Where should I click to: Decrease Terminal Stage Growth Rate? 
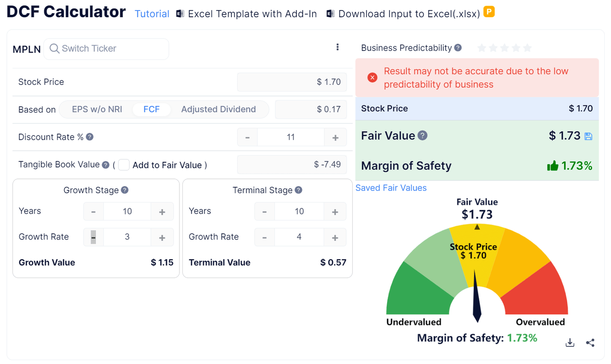click(x=264, y=237)
